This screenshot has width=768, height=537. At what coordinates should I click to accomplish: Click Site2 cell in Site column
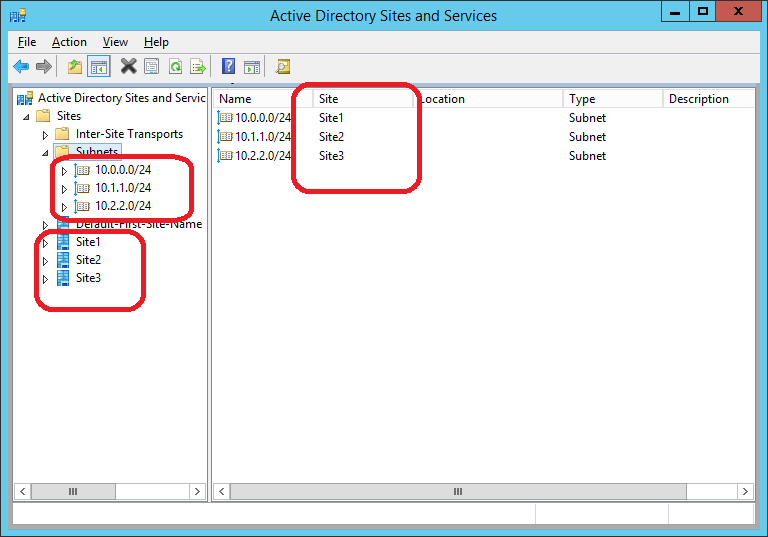pos(331,137)
